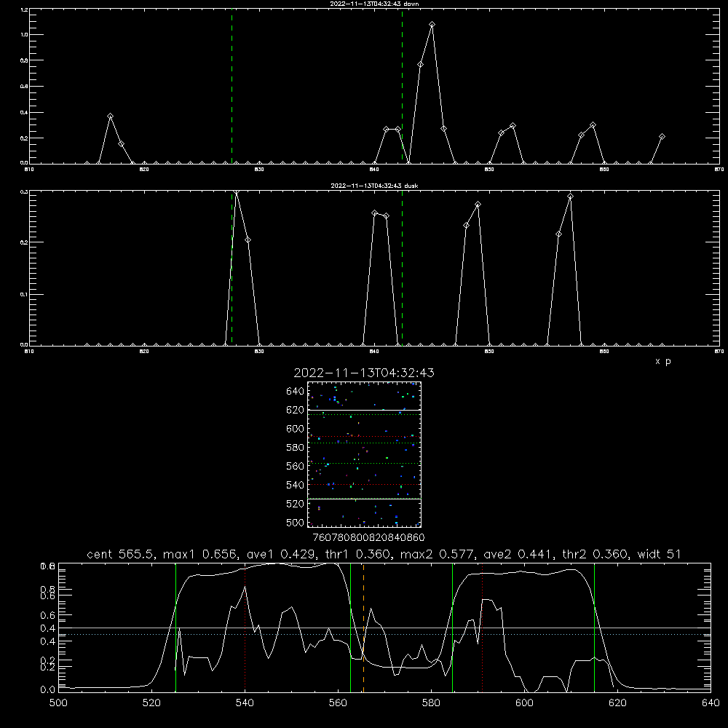Click the "640" label at the bottom x-axis end

[711, 703]
